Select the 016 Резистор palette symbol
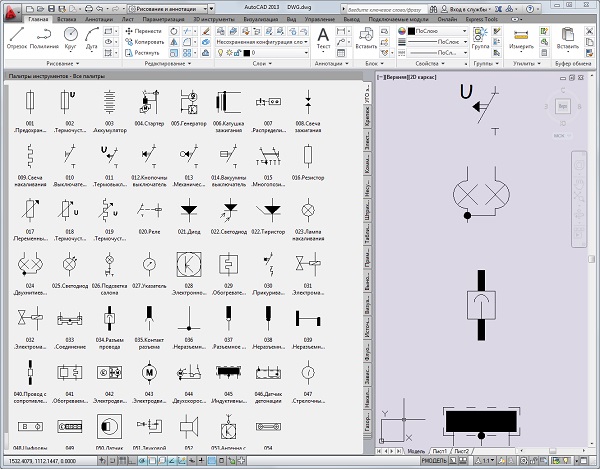The width and height of the screenshot is (600, 469). click(x=309, y=157)
